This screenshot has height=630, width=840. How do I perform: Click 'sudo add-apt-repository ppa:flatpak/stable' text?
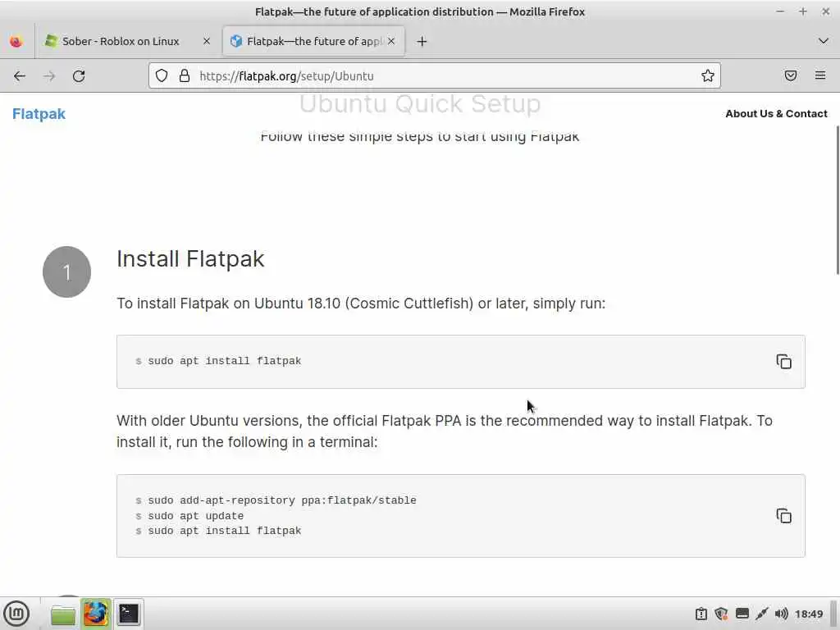[282, 500]
